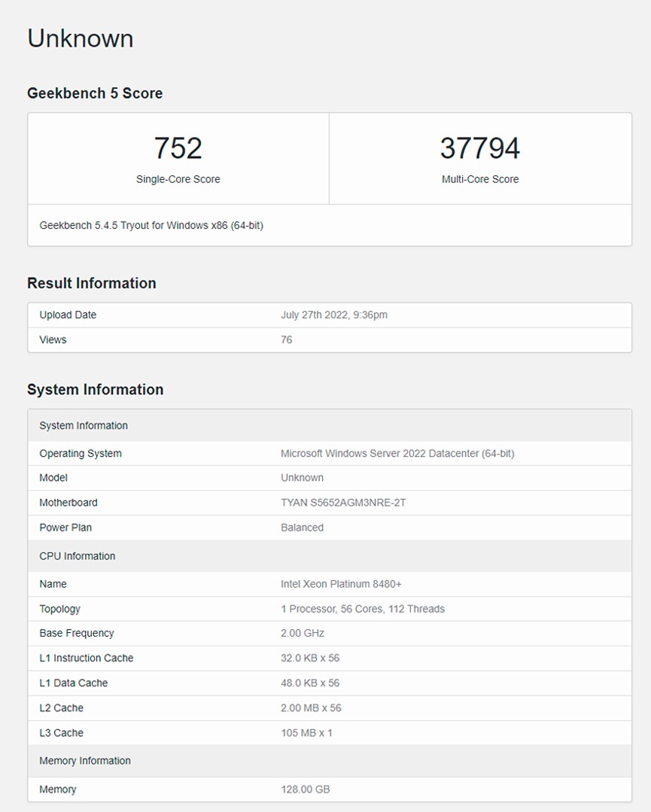651x812 pixels.
Task: Select the '2.00 MB x 56' cache value
Action: [312, 708]
